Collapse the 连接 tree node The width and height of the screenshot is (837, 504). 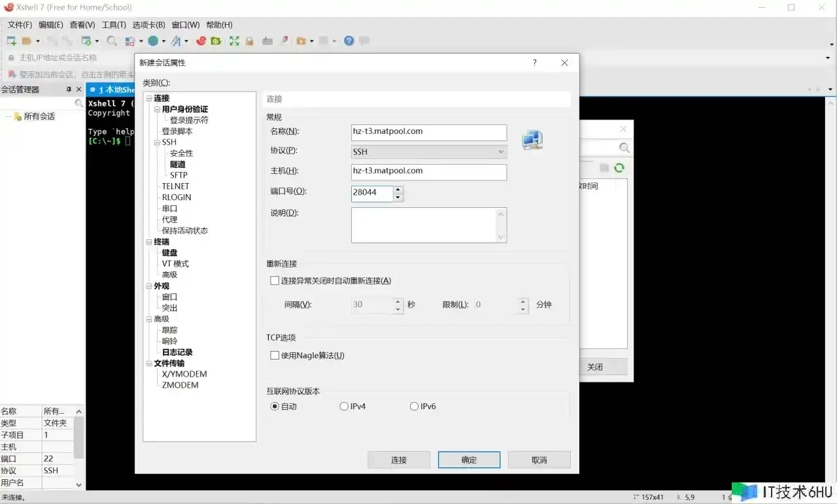(149, 99)
